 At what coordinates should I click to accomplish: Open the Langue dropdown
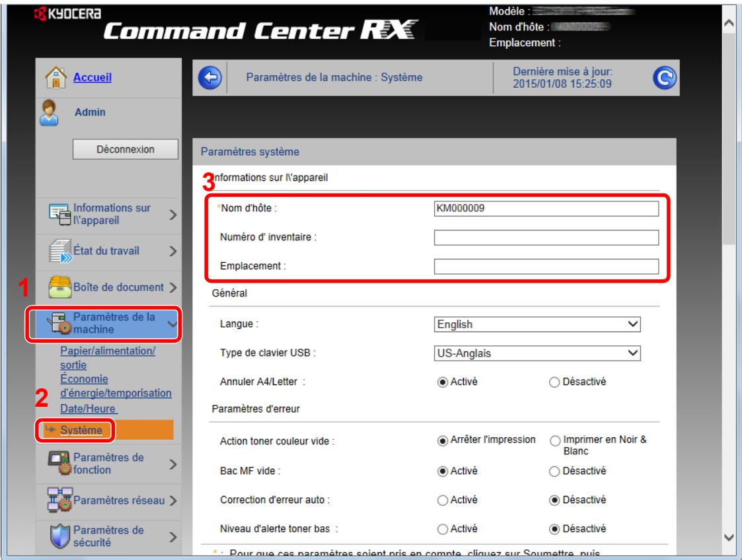click(537, 324)
